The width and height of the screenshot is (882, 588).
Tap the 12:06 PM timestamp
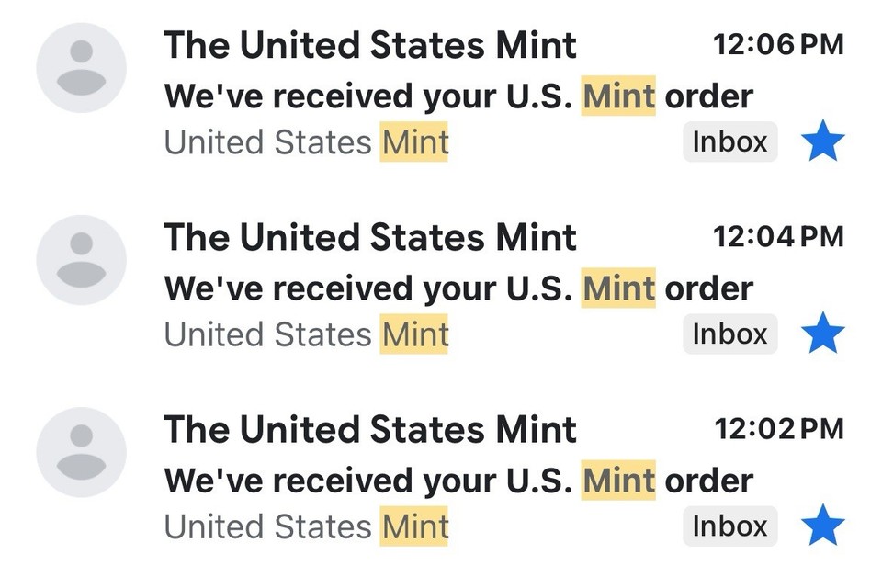(777, 44)
